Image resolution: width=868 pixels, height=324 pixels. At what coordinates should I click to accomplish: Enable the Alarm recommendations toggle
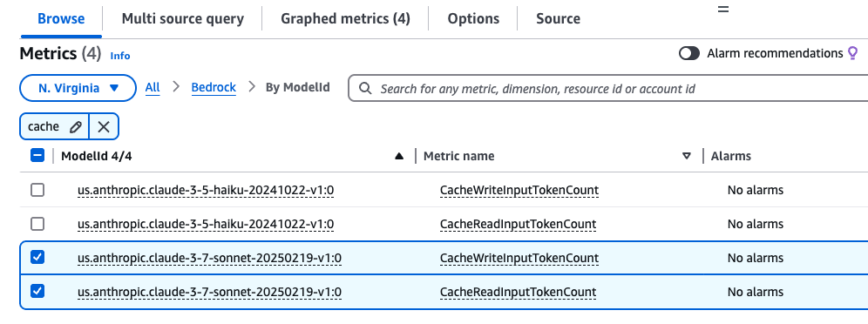(689, 53)
